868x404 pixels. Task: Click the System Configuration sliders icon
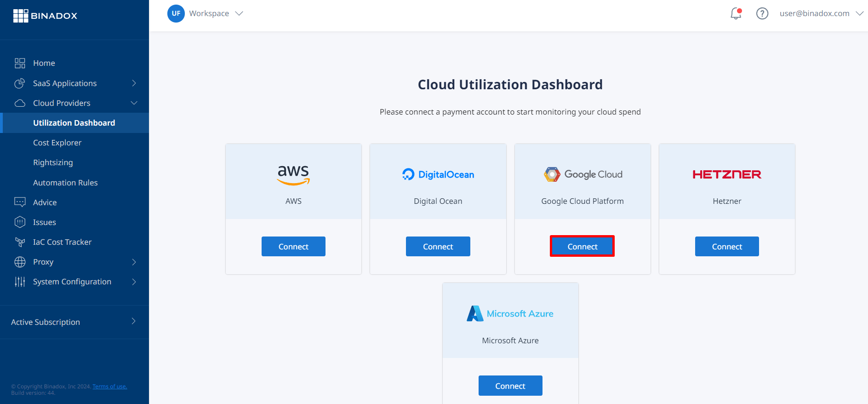tap(20, 282)
